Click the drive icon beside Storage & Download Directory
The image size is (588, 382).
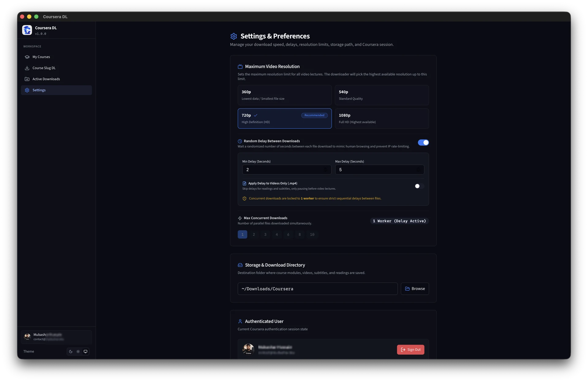(240, 265)
